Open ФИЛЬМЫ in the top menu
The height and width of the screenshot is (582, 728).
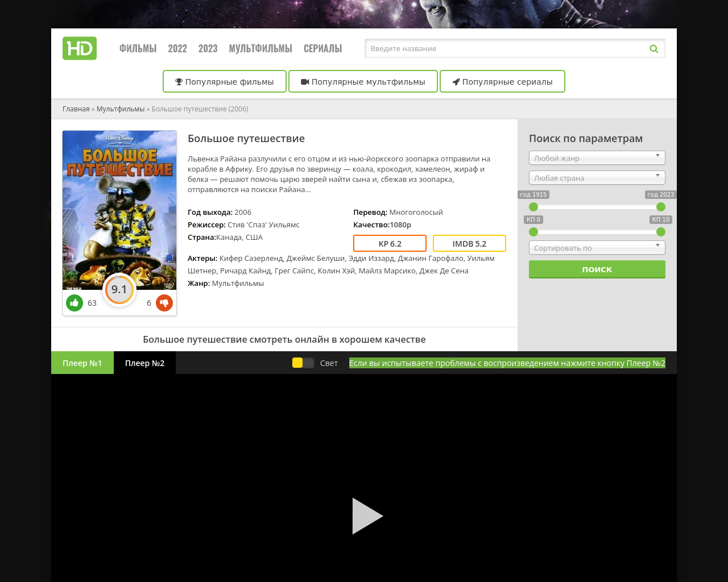point(138,48)
